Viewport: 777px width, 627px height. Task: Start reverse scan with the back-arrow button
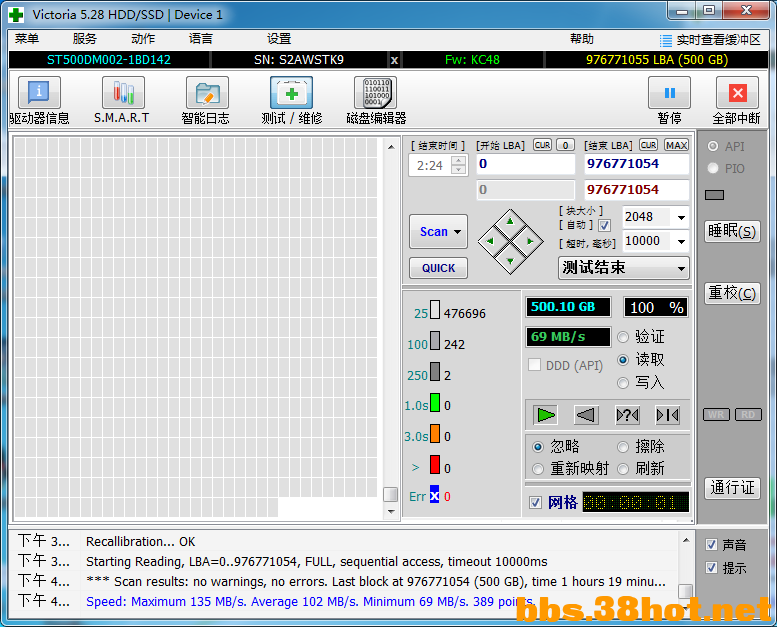click(x=586, y=415)
